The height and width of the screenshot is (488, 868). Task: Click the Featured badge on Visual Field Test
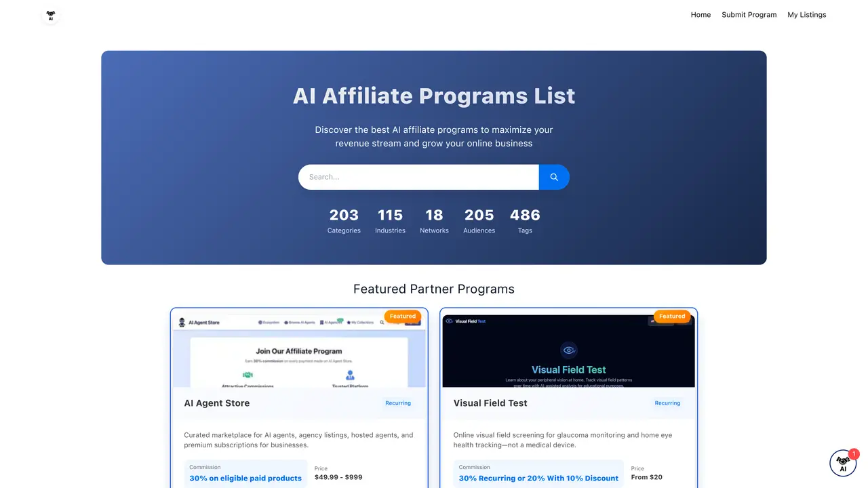[672, 316]
